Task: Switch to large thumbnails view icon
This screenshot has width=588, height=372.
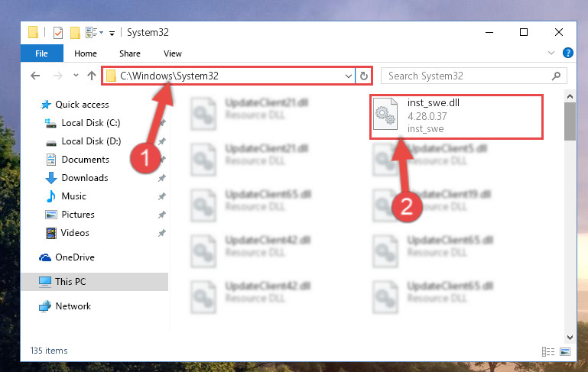Action: (565, 351)
